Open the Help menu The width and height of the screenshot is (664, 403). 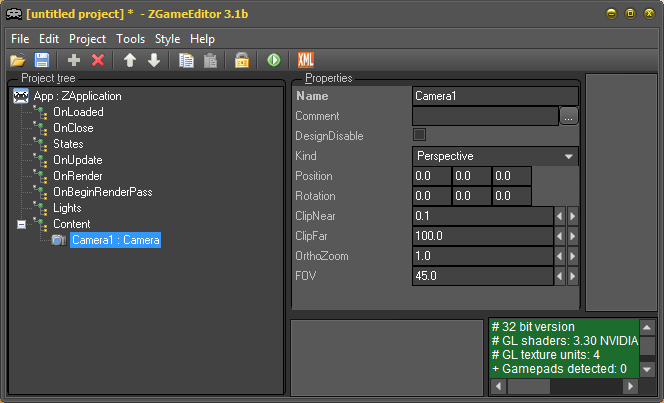pyautogui.click(x=202, y=39)
